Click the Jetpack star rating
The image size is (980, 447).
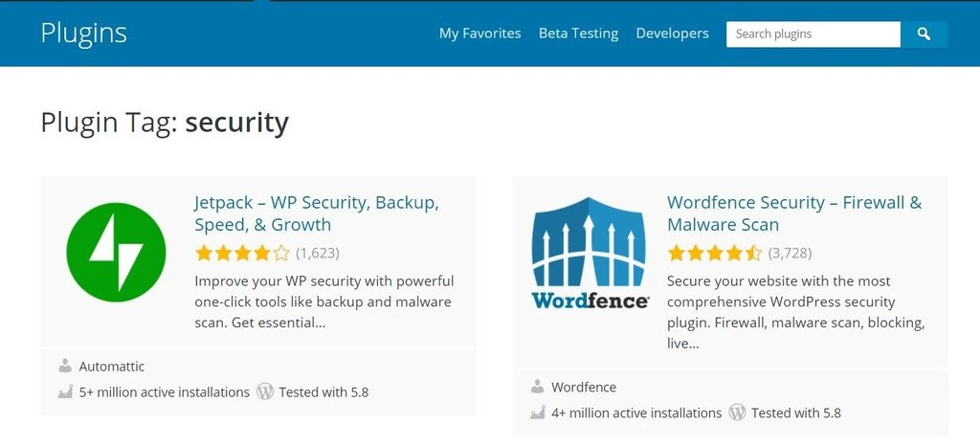241,254
